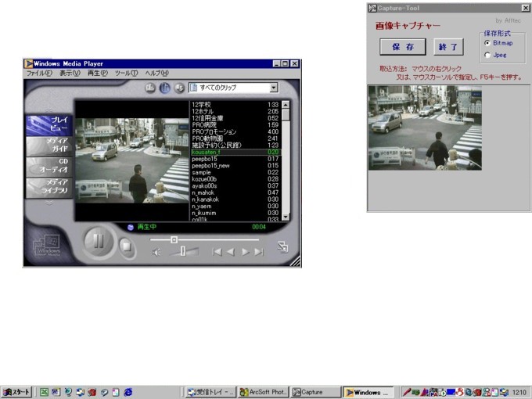Click the leftmost round equalizer settings button
The height and width of the screenshot is (399, 532).
[x=150, y=88]
